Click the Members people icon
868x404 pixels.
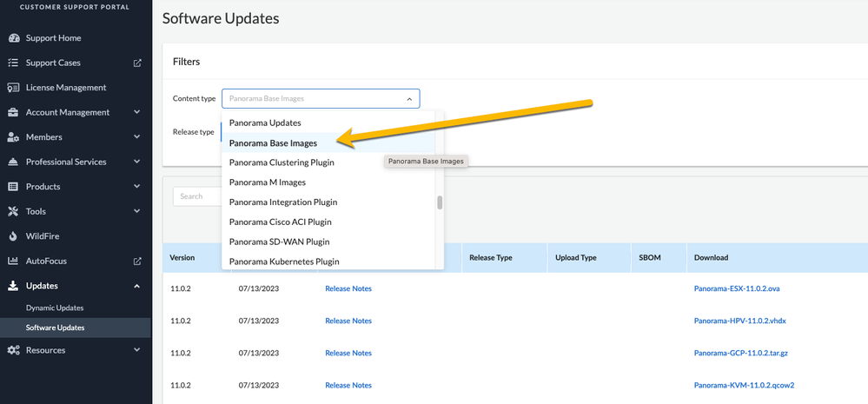(13, 137)
